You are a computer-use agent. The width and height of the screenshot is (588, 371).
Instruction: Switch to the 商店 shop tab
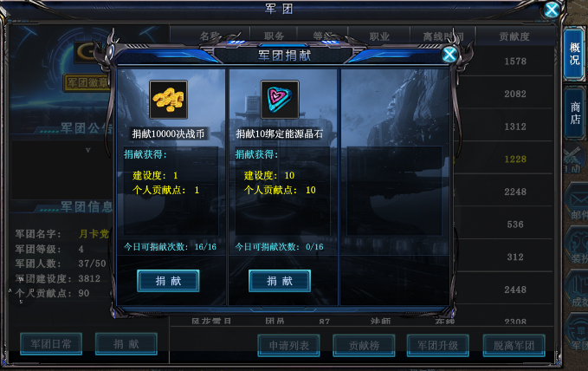tap(574, 114)
